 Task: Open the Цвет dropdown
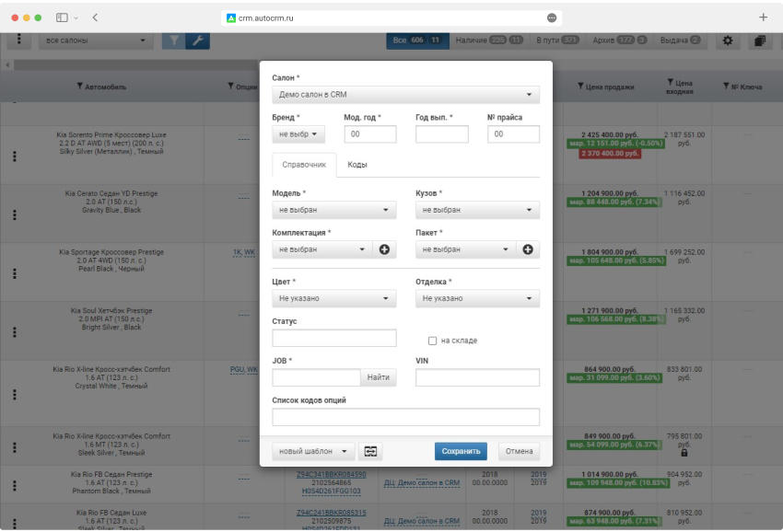[x=333, y=299]
